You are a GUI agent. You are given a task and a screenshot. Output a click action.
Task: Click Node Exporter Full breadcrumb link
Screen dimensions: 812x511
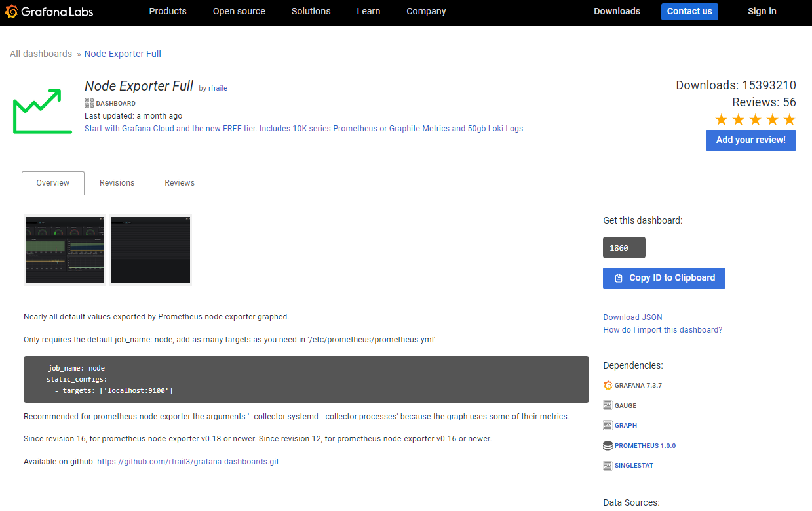pyautogui.click(x=123, y=54)
